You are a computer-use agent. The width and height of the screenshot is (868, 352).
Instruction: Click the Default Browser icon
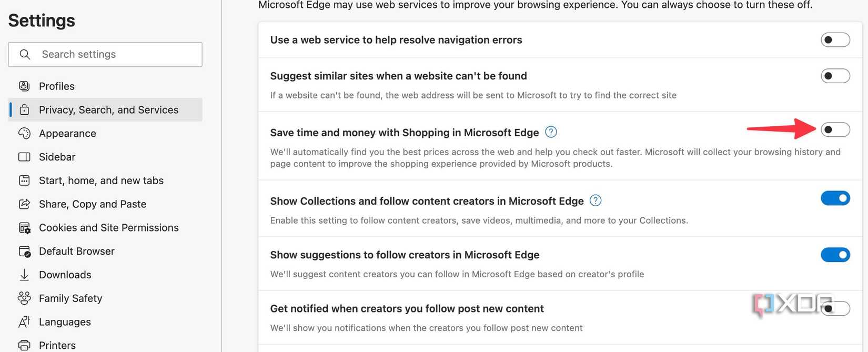tap(24, 252)
